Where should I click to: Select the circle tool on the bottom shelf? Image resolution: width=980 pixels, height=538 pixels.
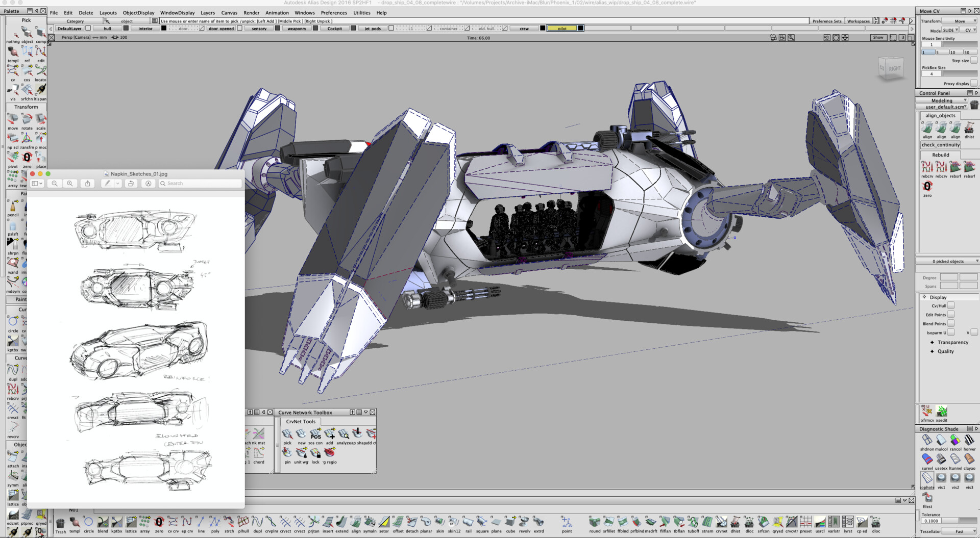[x=89, y=522]
